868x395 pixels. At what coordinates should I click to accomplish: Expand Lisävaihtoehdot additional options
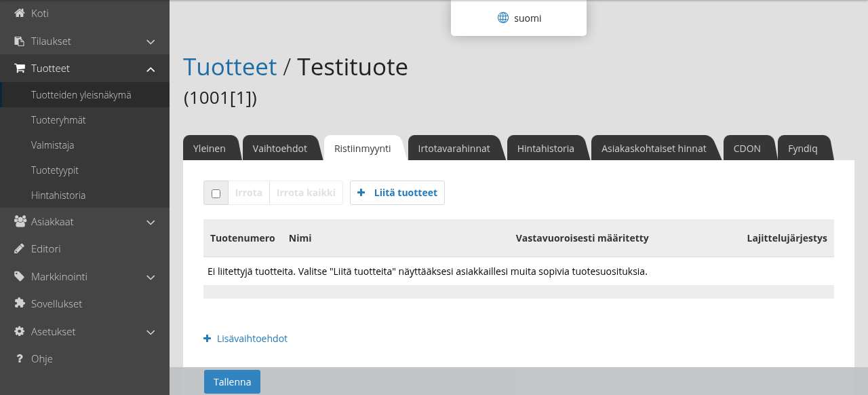[x=245, y=338]
